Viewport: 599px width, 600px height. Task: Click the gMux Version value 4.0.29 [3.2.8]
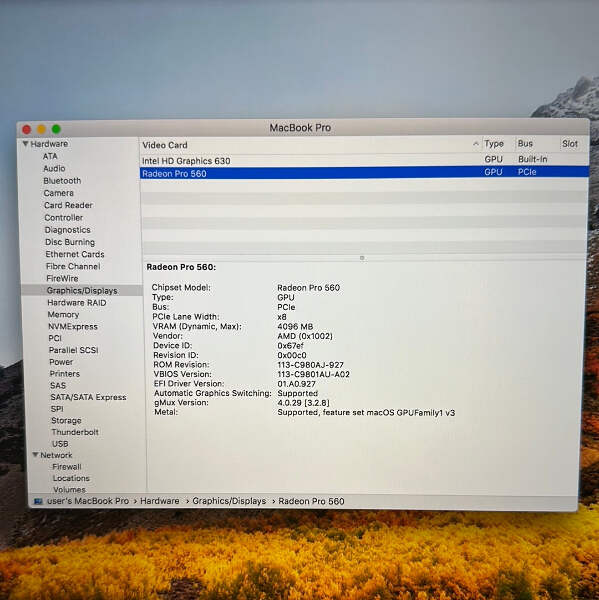(x=304, y=403)
